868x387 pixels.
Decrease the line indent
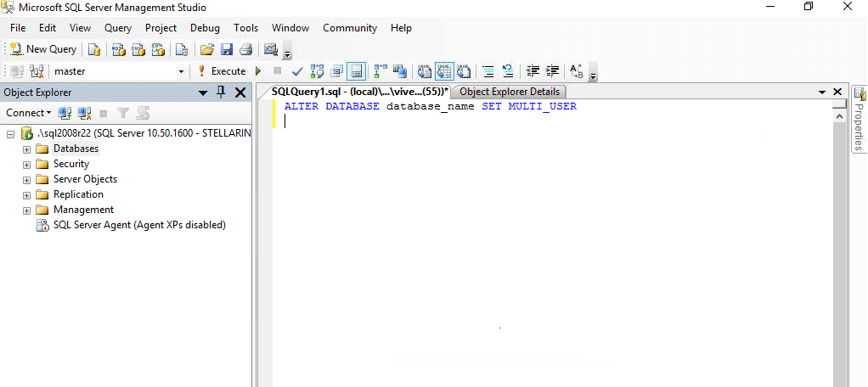click(x=533, y=70)
